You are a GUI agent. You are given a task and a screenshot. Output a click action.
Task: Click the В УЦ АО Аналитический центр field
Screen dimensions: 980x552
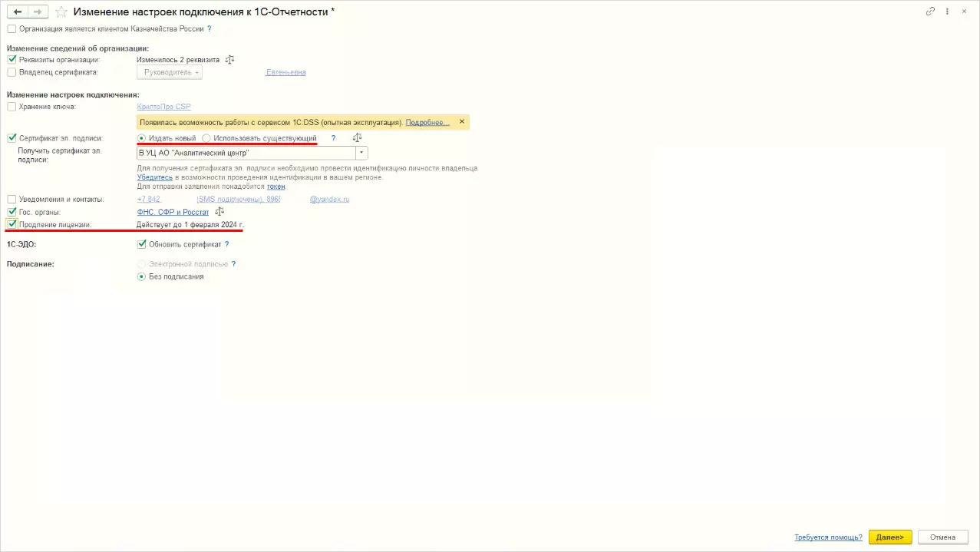click(246, 153)
